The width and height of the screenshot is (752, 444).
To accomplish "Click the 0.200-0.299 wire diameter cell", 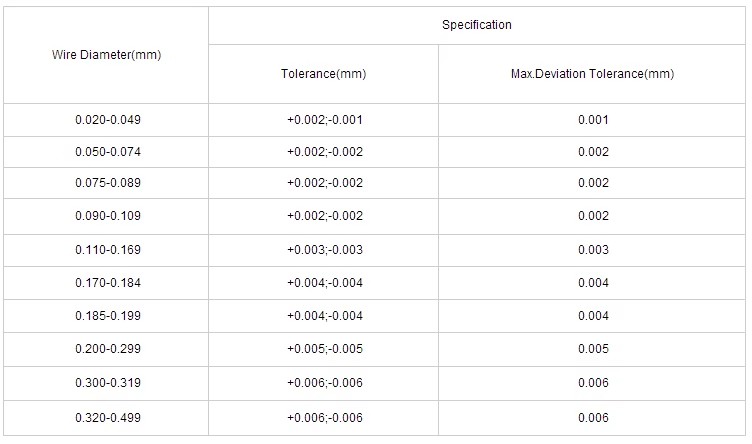I will 107,349.
